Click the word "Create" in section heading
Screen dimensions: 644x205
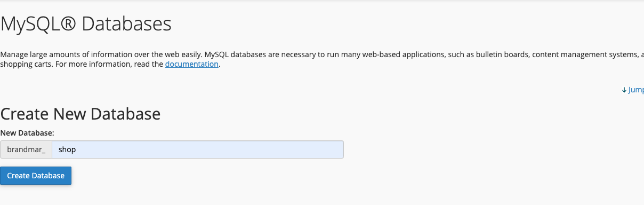(x=25, y=114)
